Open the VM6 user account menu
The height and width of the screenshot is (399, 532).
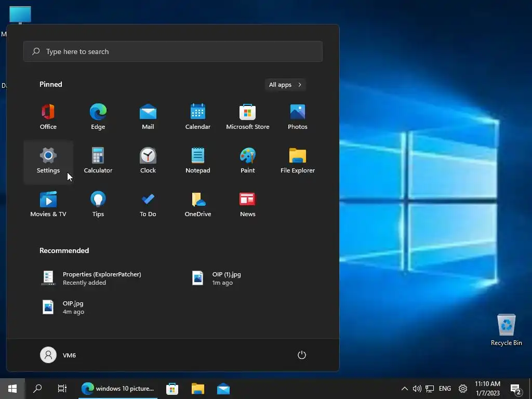pos(58,355)
